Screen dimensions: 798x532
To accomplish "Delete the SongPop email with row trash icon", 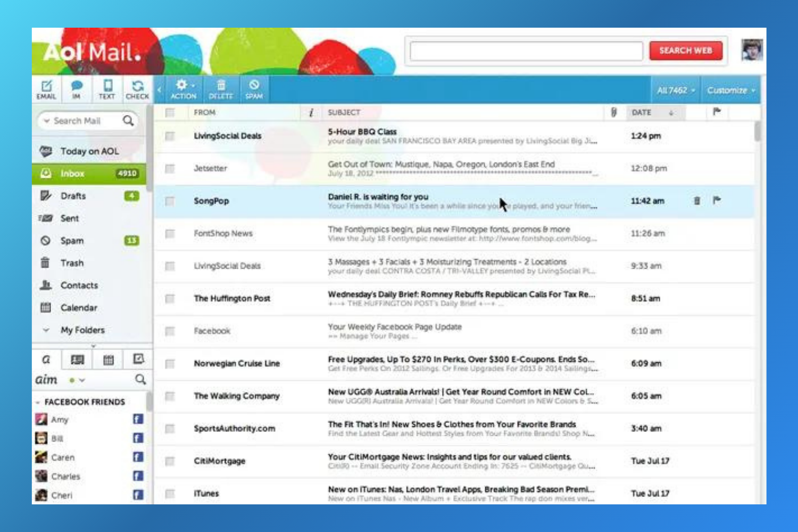I will coord(697,201).
